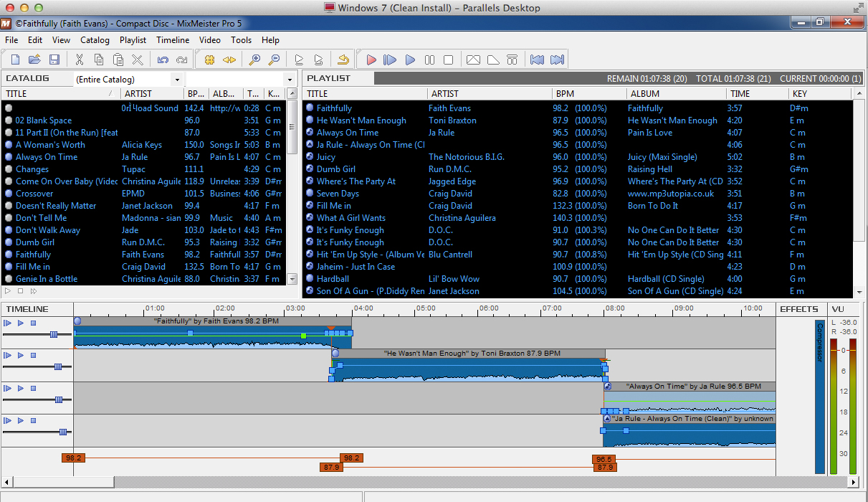Click the green envelope node on Faithfully clip
Screen dimensions: 868x502
(304, 335)
